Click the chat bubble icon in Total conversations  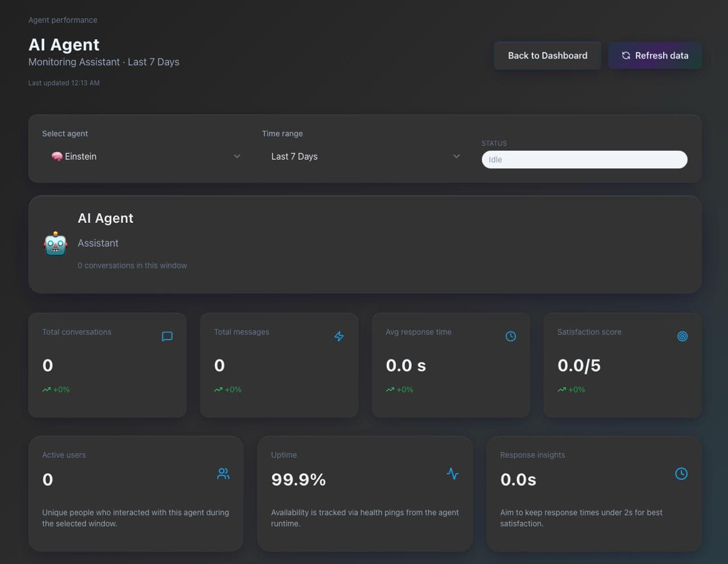[x=167, y=337]
